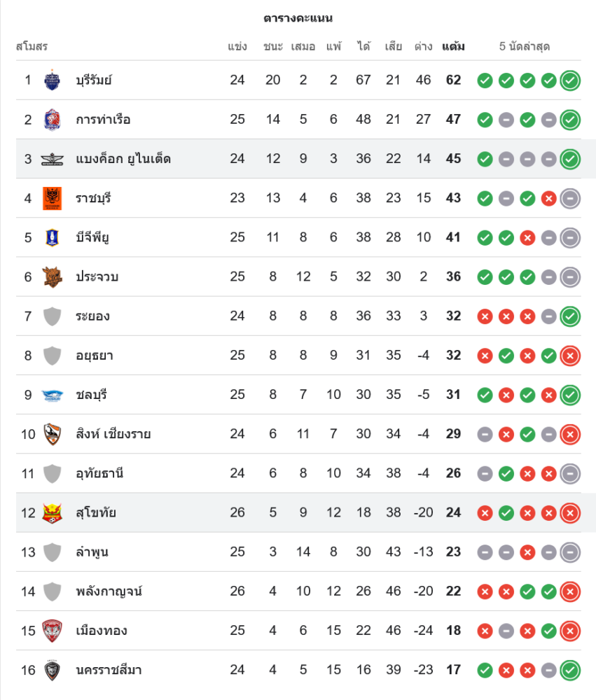This screenshot has height=700, width=596.
Task: Click the แต้ม points column header
Action: 453,47
